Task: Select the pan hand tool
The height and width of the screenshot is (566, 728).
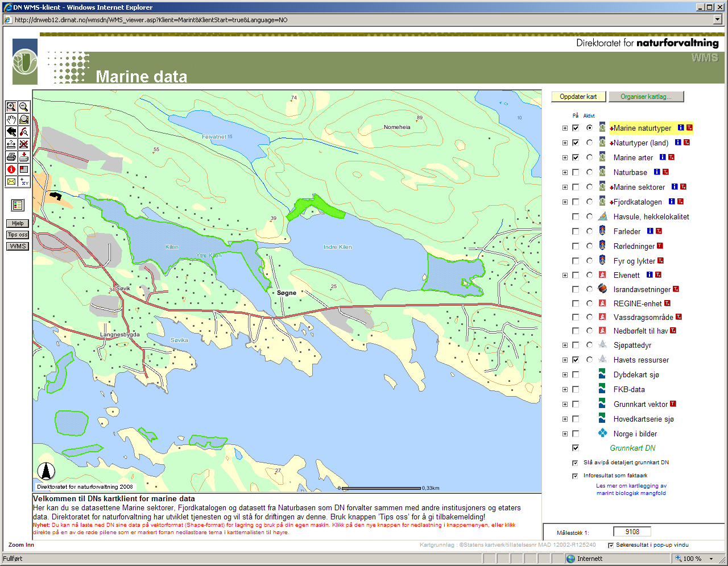Action: [11, 119]
